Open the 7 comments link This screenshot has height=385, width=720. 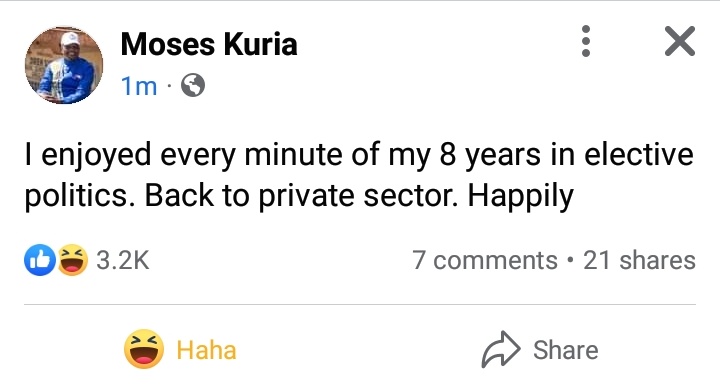[485, 260]
